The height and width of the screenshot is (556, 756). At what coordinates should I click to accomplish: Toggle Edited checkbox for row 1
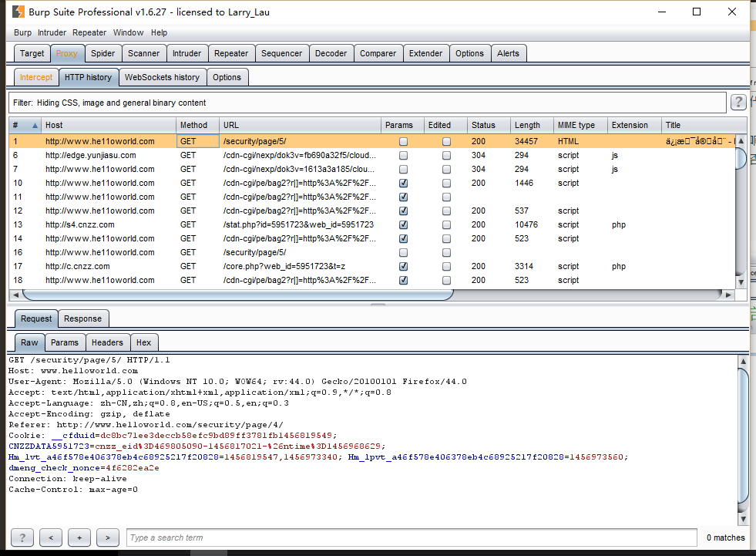click(446, 141)
